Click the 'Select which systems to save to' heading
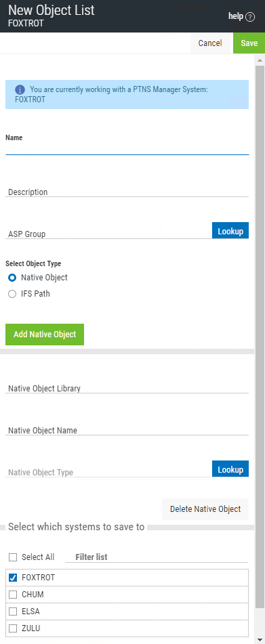 pyautogui.click(x=77, y=527)
